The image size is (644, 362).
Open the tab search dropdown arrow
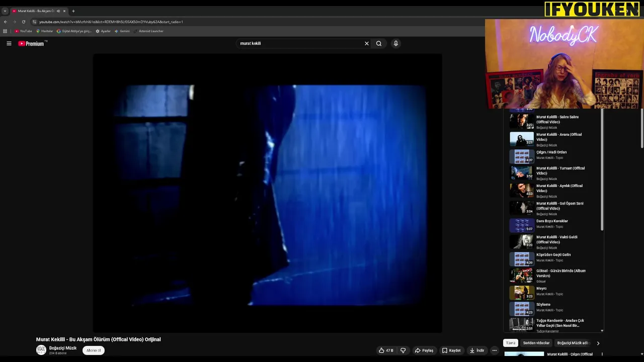[x=5, y=11]
